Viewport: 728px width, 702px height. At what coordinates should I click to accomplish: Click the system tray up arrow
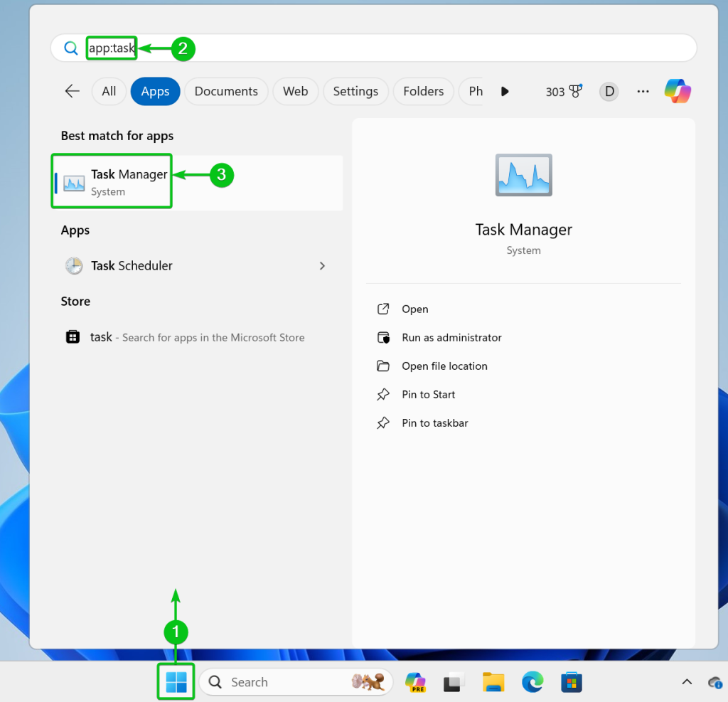click(687, 681)
